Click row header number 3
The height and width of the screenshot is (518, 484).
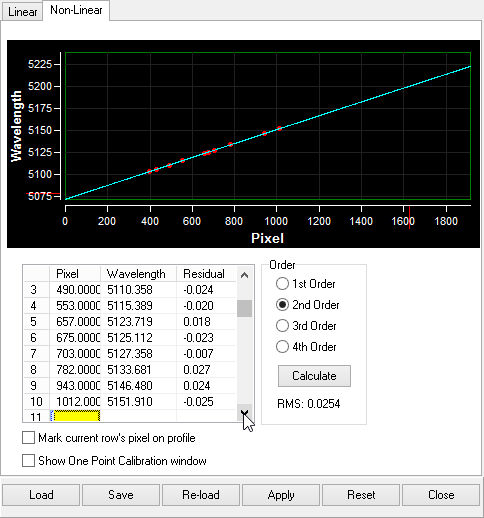pyautogui.click(x=36, y=290)
